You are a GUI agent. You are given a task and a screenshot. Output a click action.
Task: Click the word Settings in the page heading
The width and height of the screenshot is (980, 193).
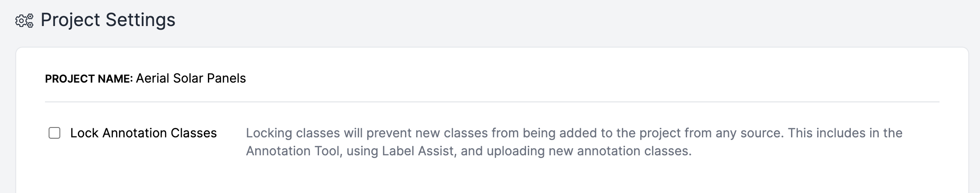point(140,20)
